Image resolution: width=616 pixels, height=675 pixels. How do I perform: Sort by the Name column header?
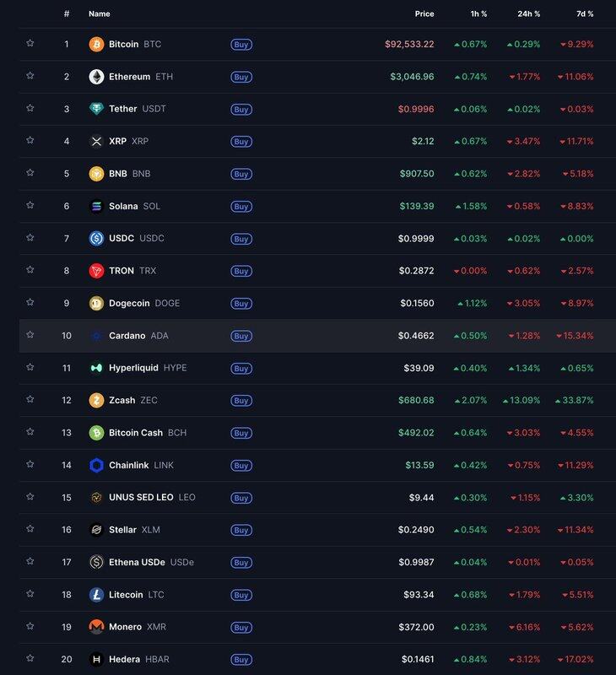100,13
